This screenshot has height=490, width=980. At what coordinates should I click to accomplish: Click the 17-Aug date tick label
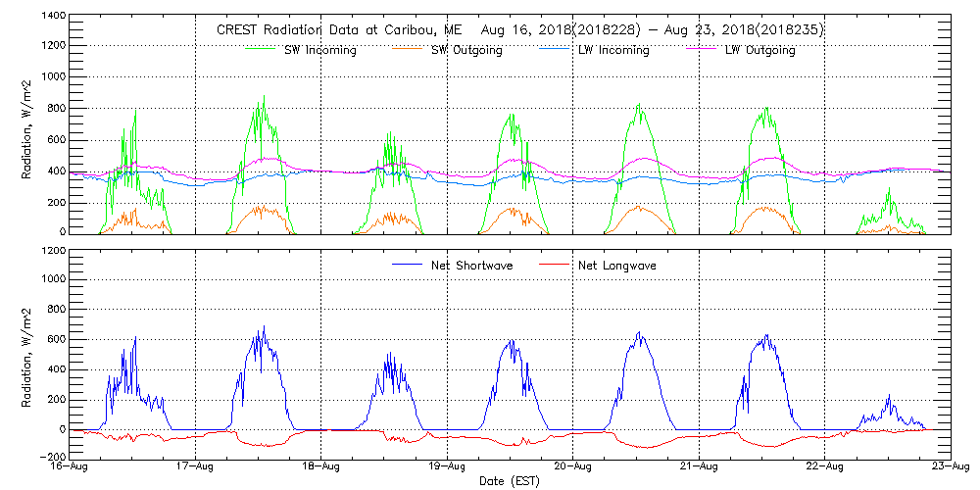(196, 467)
